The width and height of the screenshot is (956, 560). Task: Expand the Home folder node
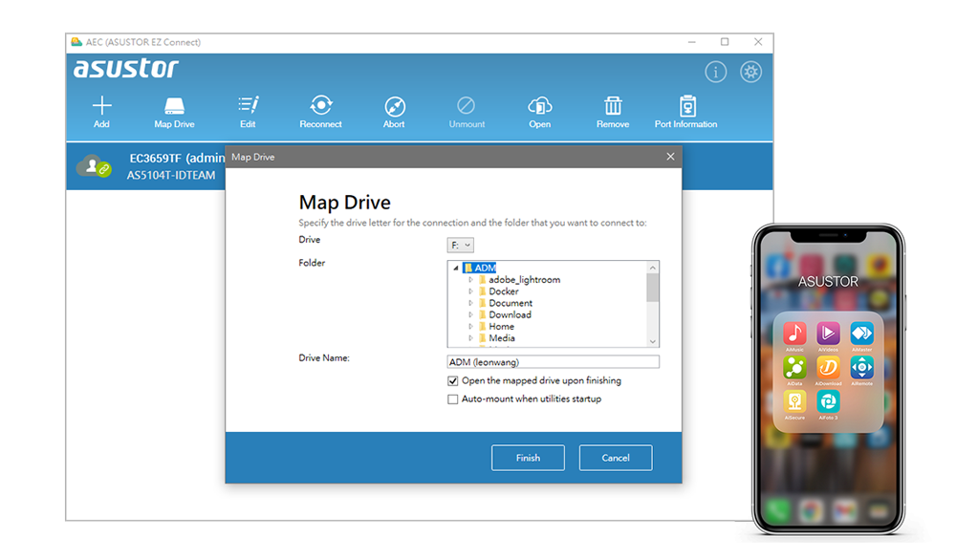(x=470, y=326)
